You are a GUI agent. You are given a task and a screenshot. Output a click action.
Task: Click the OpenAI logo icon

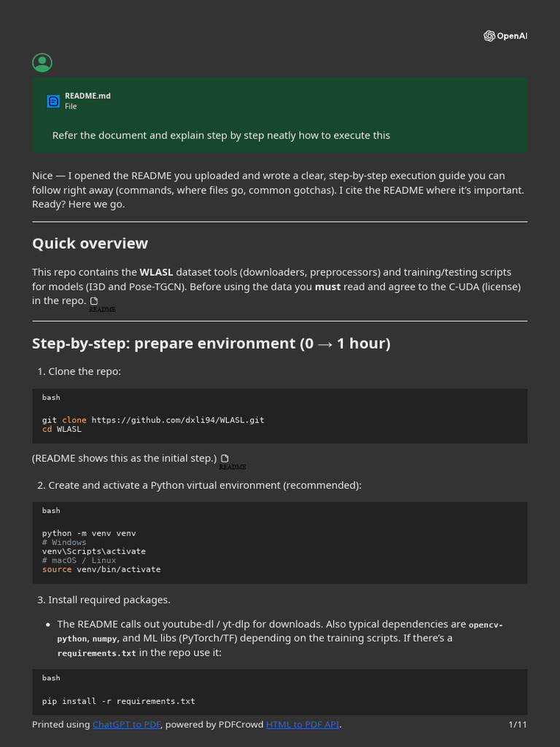tap(489, 36)
